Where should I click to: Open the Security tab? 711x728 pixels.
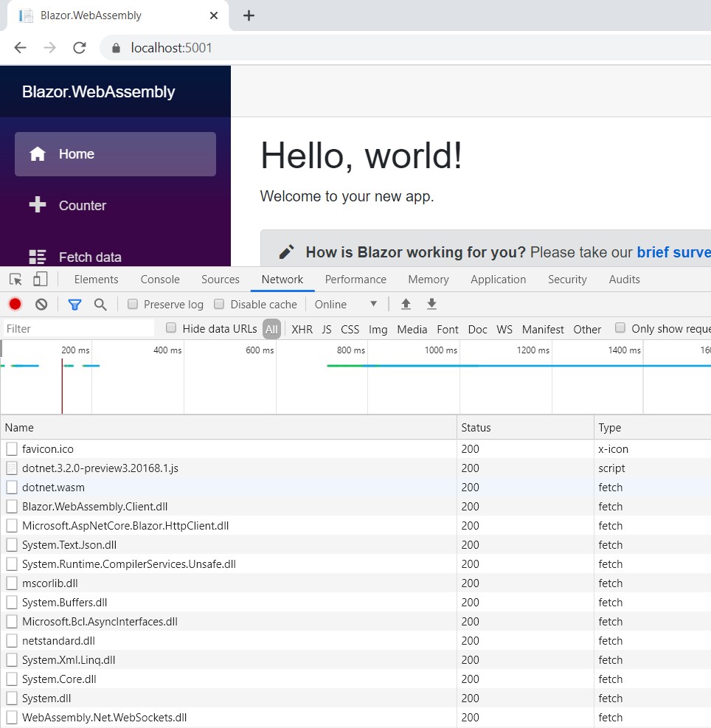click(x=567, y=280)
